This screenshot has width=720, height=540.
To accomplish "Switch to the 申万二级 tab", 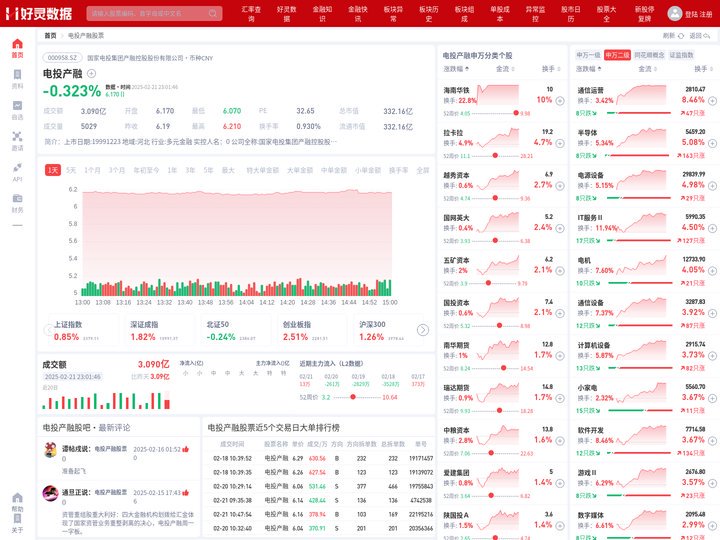I will tap(617, 55).
